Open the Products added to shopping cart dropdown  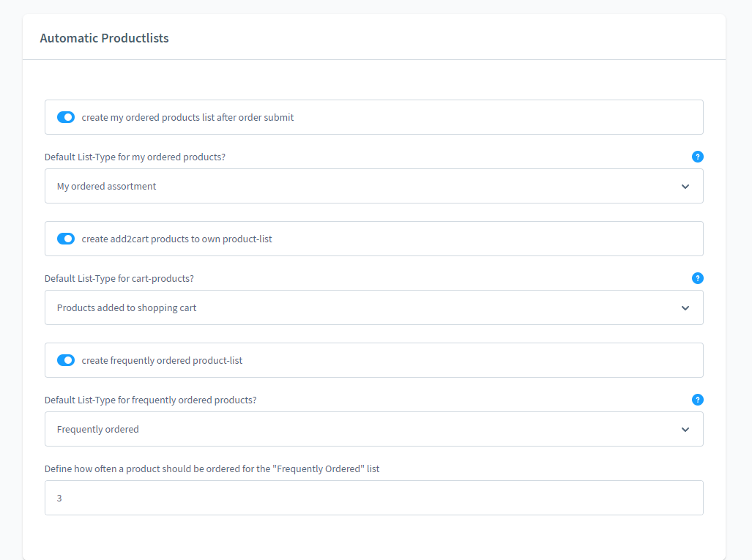(x=374, y=307)
